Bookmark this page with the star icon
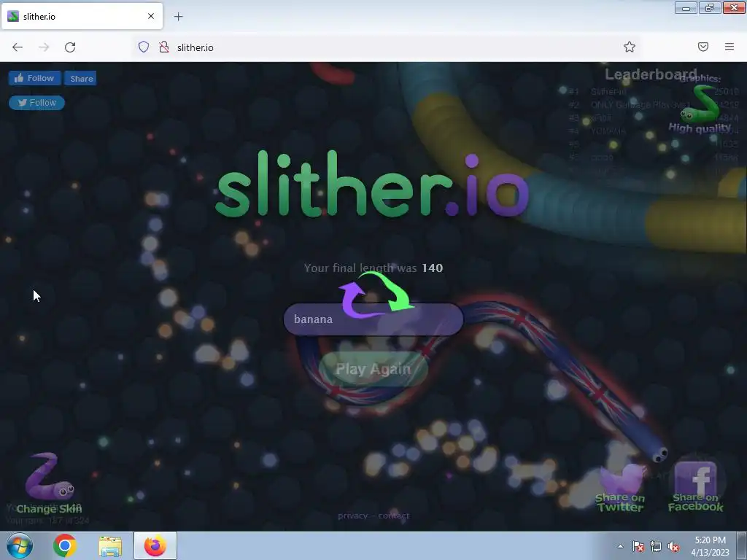747x560 pixels. 630,47
